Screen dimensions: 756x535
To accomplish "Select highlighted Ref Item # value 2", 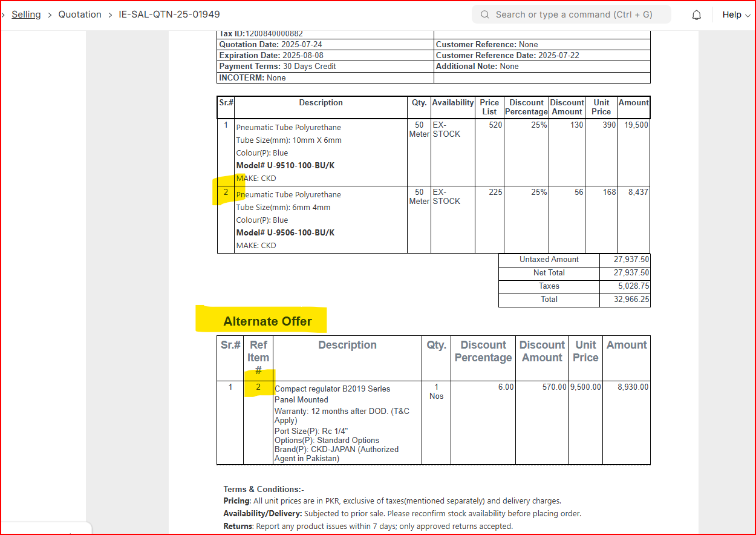I will (258, 387).
